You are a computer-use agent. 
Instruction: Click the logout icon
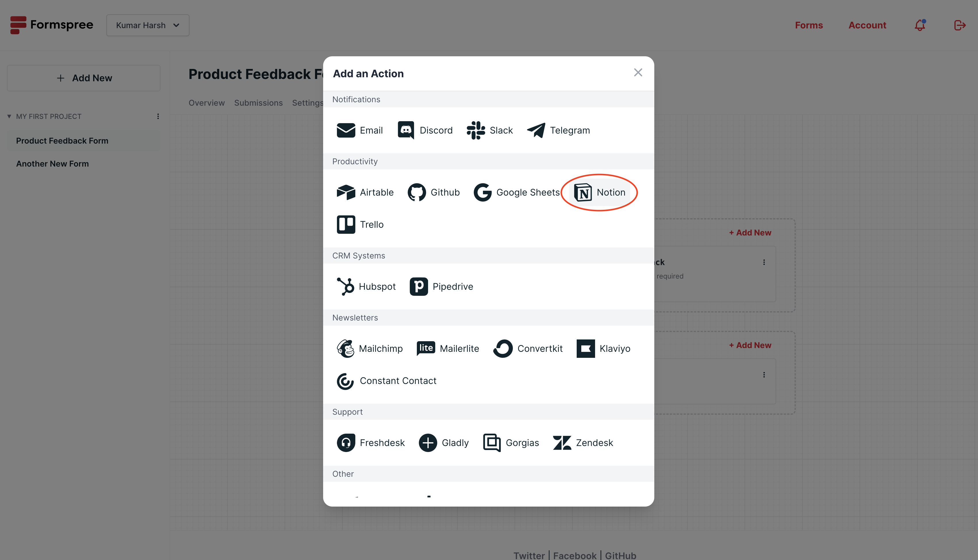tap(960, 25)
